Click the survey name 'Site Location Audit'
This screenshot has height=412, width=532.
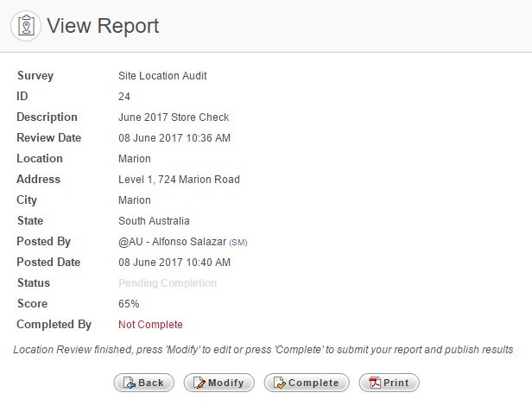pyautogui.click(x=162, y=76)
